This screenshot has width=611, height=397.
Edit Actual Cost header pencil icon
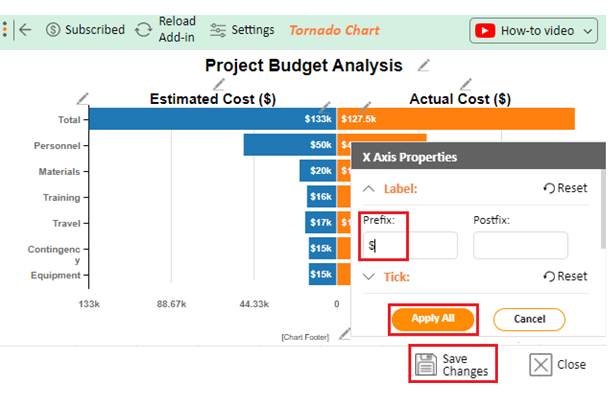pyautogui.click(x=466, y=84)
